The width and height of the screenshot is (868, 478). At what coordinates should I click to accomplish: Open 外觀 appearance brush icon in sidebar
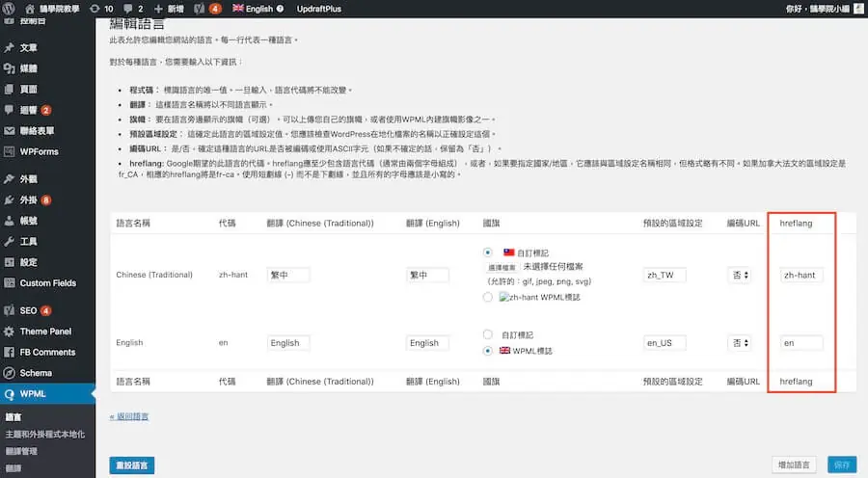click(9, 178)
